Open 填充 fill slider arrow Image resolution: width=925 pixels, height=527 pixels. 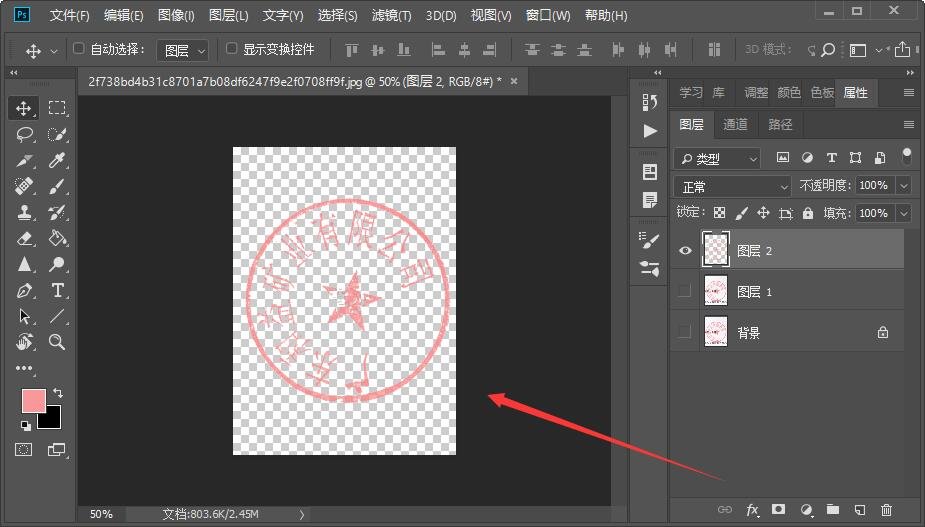pos(904,213)
